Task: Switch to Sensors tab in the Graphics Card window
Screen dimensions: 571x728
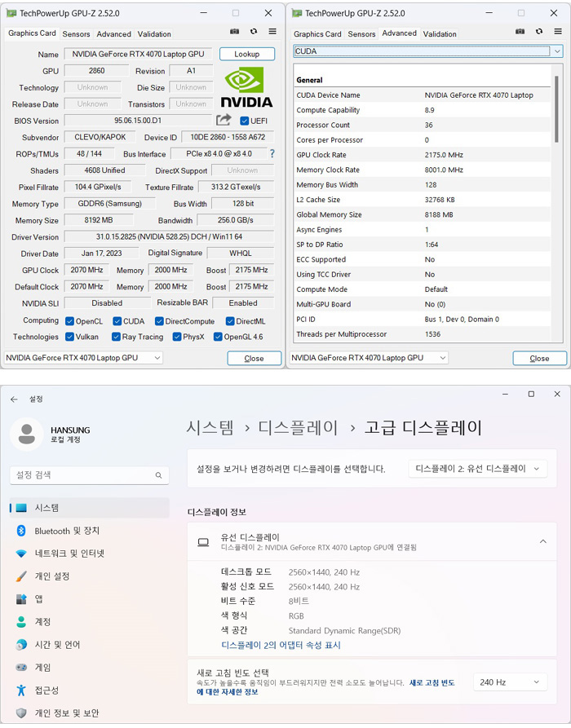Action: (x=76, y=34)
